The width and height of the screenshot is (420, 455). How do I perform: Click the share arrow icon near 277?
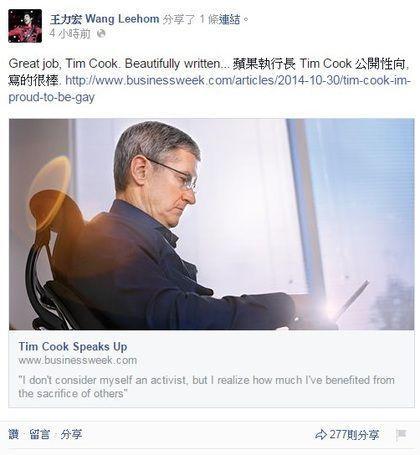(321, 435)
